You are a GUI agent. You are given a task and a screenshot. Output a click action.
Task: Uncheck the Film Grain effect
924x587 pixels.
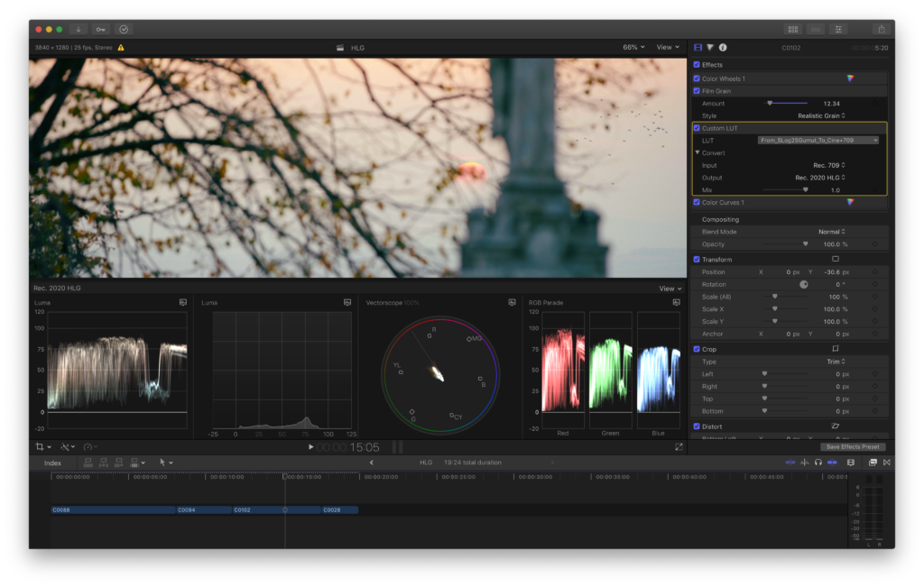pos(697,91)
